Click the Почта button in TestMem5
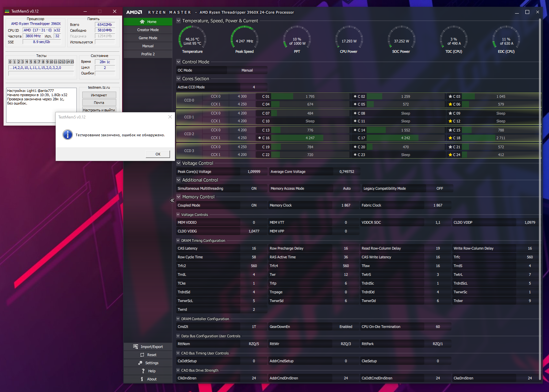 tap(99, 103)
